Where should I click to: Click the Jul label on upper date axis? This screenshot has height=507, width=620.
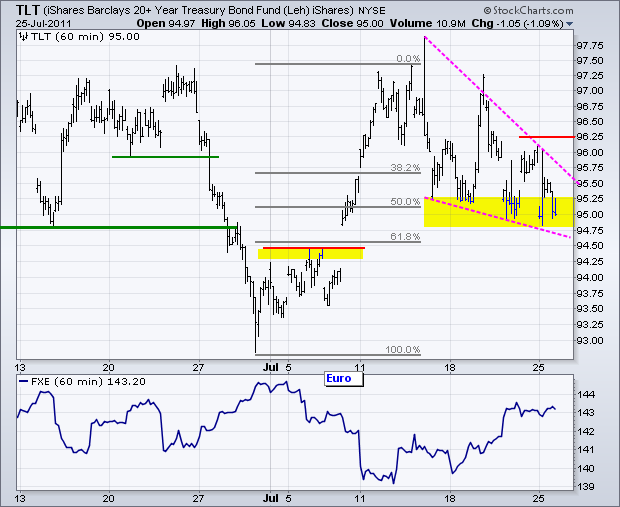pyautogui.click(x=271, y=367)
